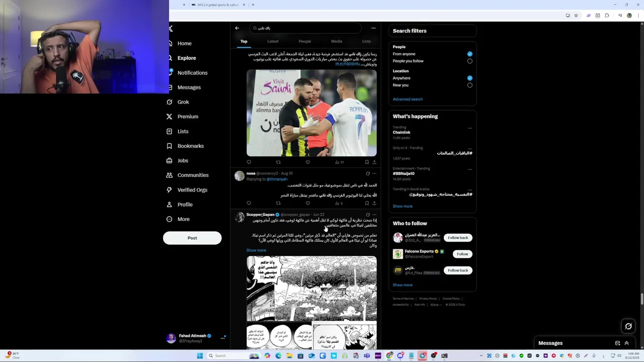Select the 'Near you' location radio
644x362 pixels.
pyautogui.click(x=470, y=85)
